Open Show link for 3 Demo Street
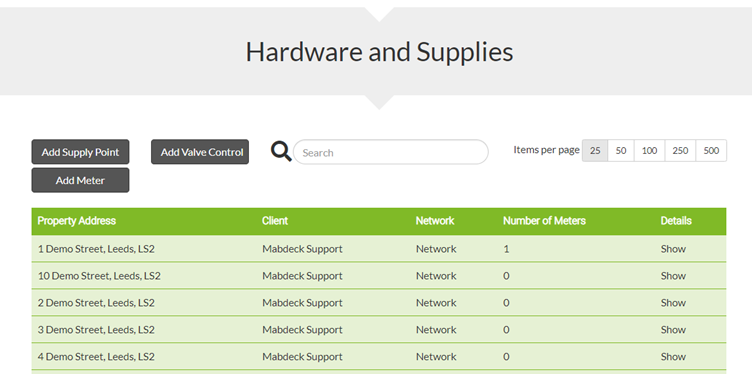Image resolution: width=752 pixels, height=374 pixels. click(x=673, y=329)
